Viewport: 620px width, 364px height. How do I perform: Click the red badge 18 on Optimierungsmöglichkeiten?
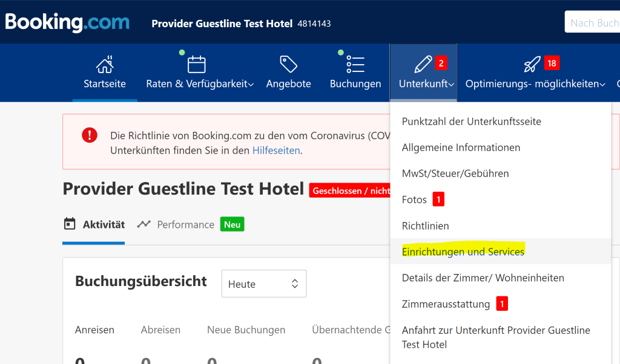pos(552,63)
